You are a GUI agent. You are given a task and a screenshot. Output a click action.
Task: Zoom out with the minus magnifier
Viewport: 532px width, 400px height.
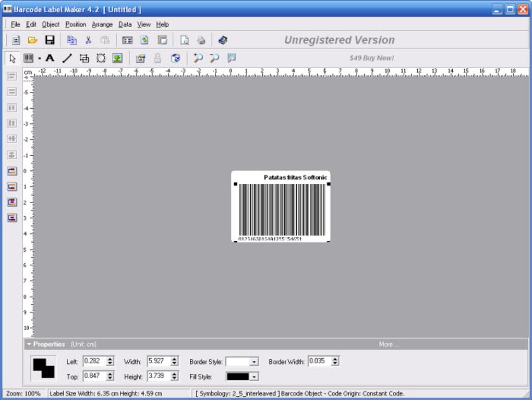(214, 58)
